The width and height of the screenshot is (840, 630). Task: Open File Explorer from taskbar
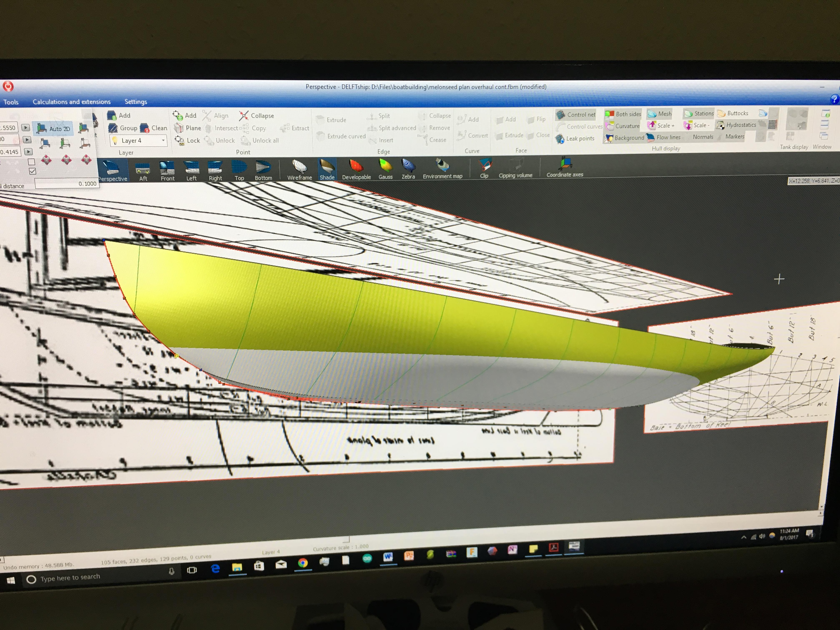click(237, 567)
